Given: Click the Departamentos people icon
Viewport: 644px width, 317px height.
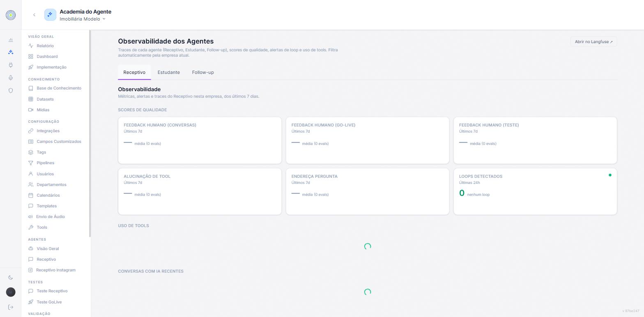Looking at the screenshot, I should coord(31,185).
